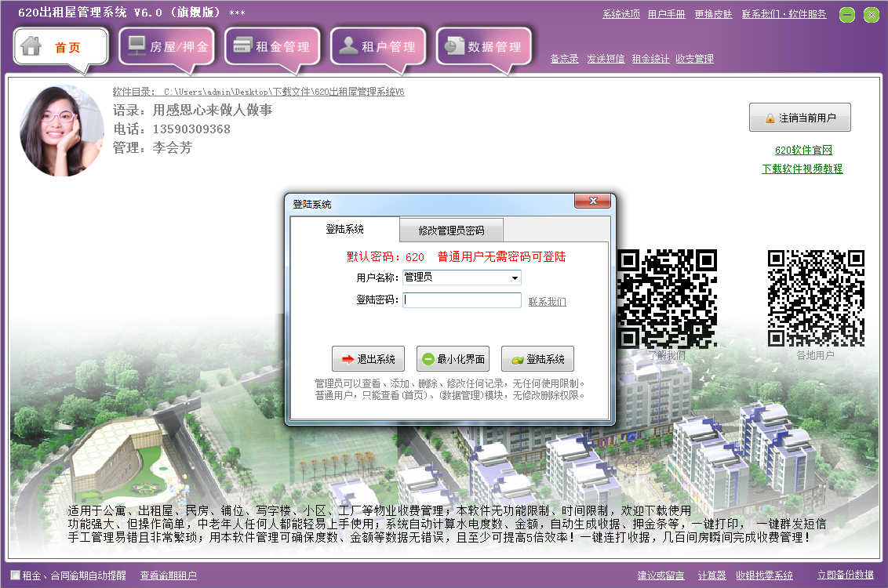Click the 更换皮肤 change skin link

click(713, 13)
